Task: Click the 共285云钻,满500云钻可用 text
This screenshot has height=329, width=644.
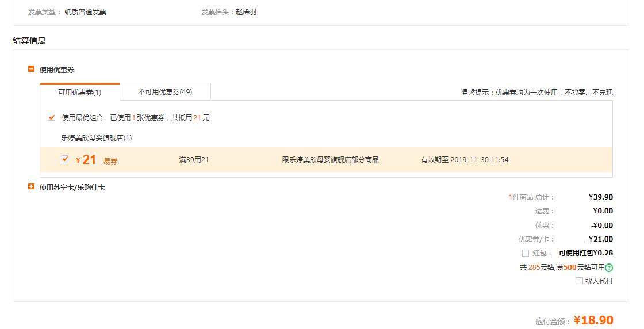Action: coord(562,267)
